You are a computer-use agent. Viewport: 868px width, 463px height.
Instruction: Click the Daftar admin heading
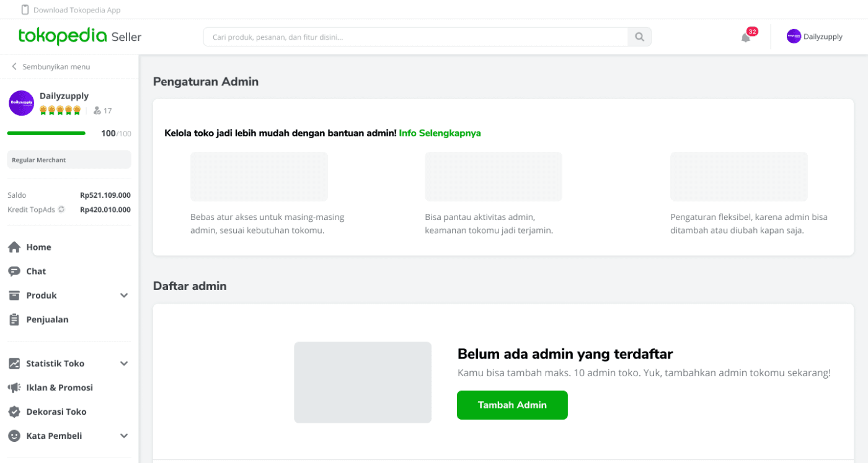(190, 286)
